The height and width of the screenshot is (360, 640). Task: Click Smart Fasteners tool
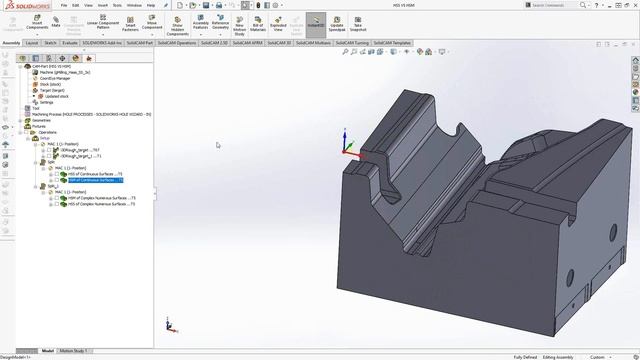pos(130,24)
